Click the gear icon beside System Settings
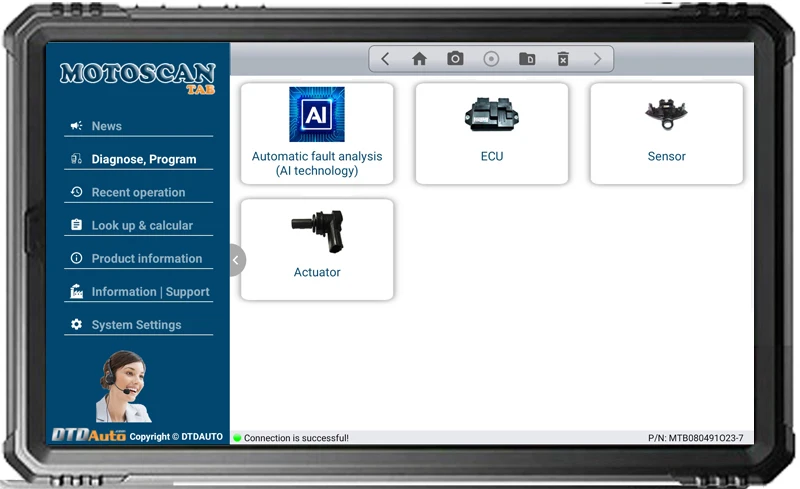The height and width of the screenshot is (489, 800). [77, 324]
